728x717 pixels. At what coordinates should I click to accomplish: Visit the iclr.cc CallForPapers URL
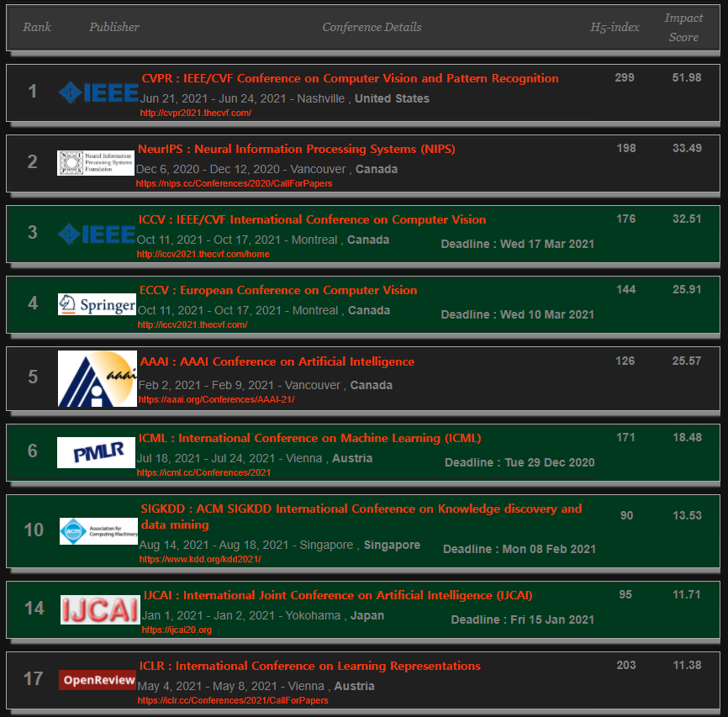click(x=233, y=700)
